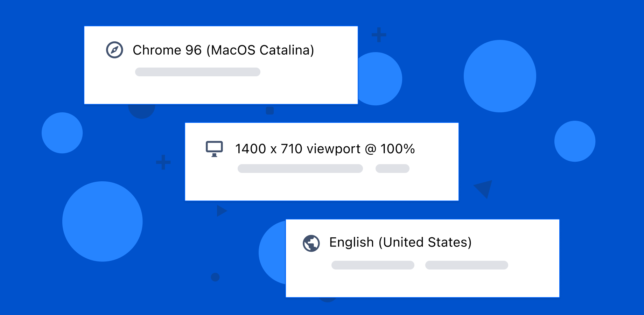Click the English language card
644x315 pixels.
pyautogui.click(x=422, y=258)
